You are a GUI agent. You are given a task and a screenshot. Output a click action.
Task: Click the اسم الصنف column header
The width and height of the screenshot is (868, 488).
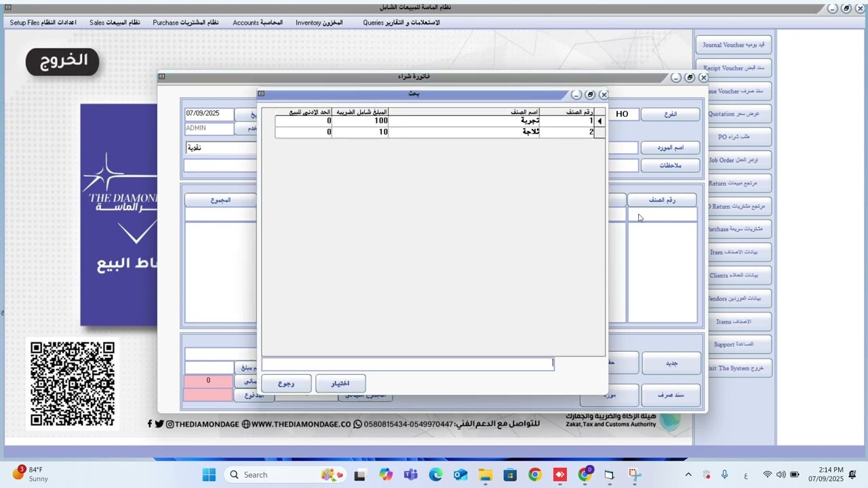(x=464, y=112)
